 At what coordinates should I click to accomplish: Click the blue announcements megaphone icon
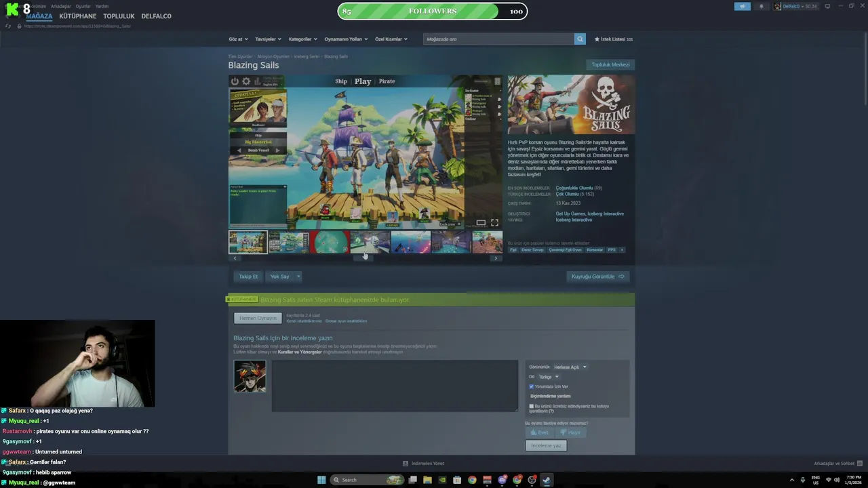(x=743, y=6)
